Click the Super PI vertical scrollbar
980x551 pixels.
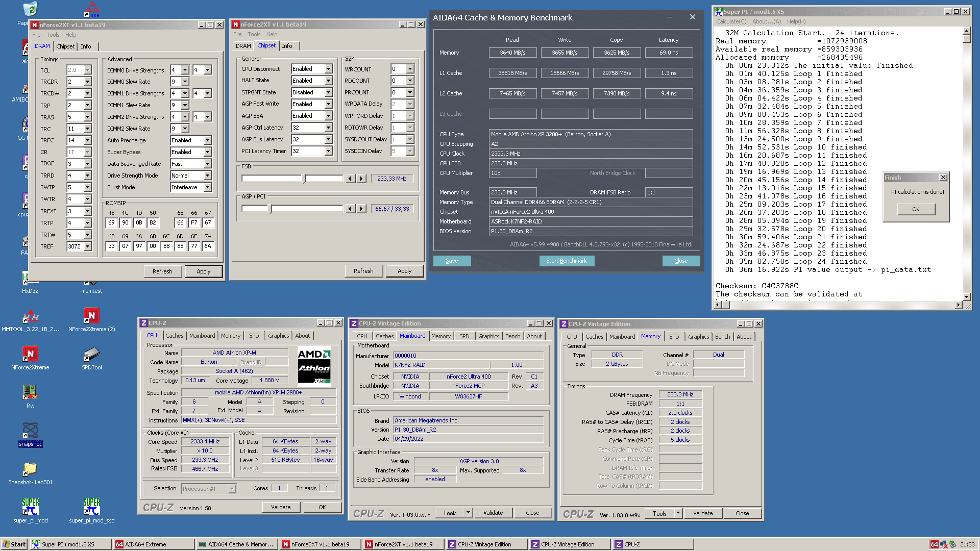tap(966, 164)
